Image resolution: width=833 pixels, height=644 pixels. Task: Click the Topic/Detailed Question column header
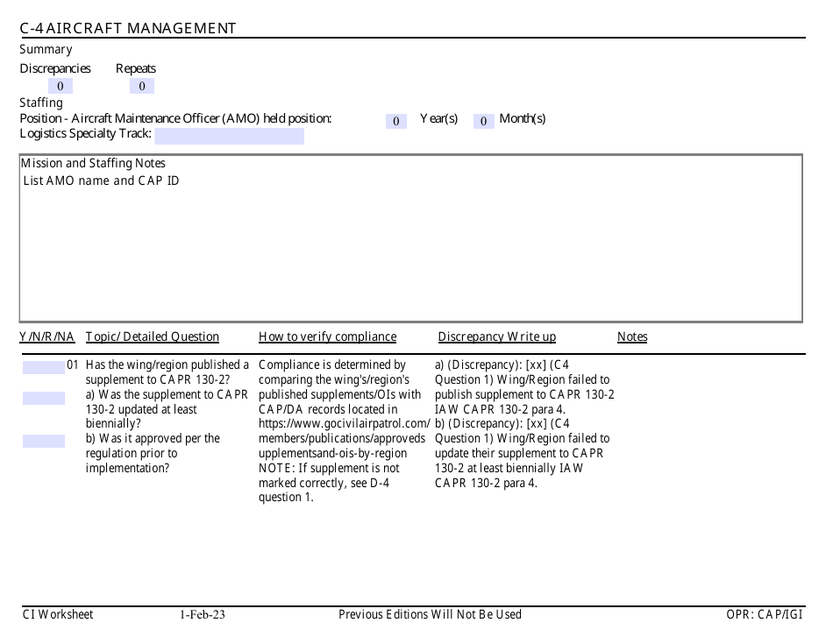pos(153,337)
